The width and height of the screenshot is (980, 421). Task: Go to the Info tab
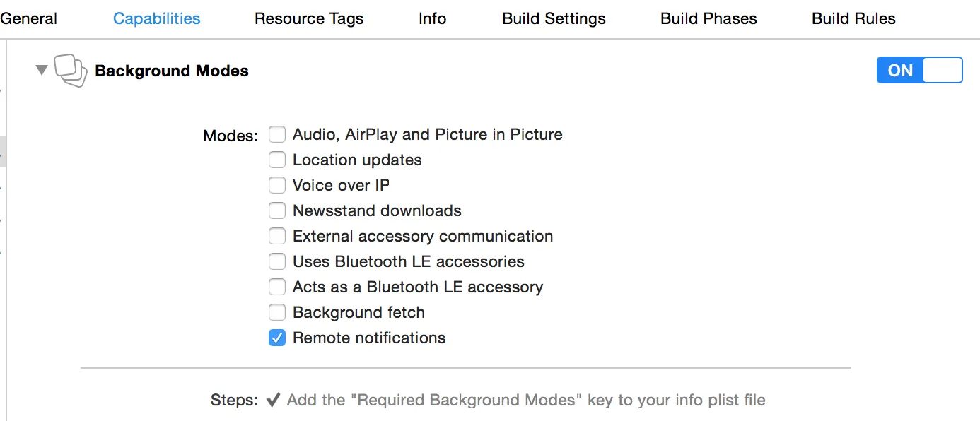pyautogui.click(x=432, y=19)
